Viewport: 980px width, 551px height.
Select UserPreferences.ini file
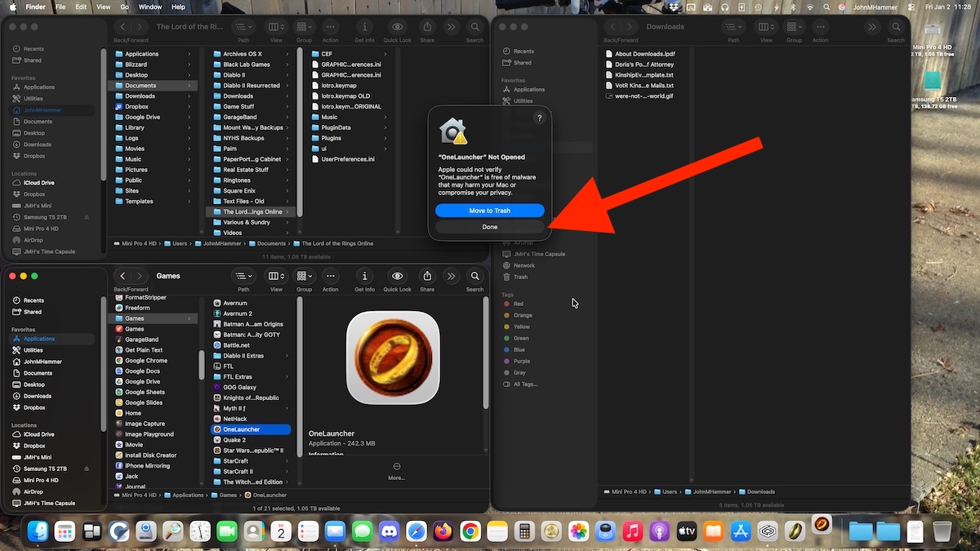pos(348,159)
